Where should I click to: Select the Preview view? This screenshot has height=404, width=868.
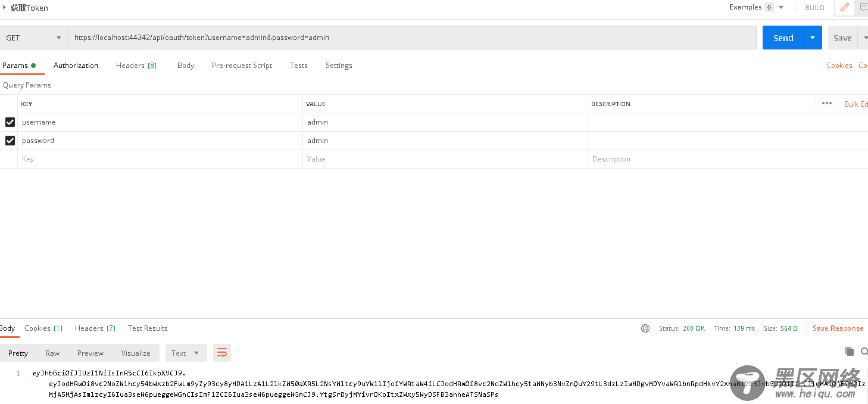[90, 353]
